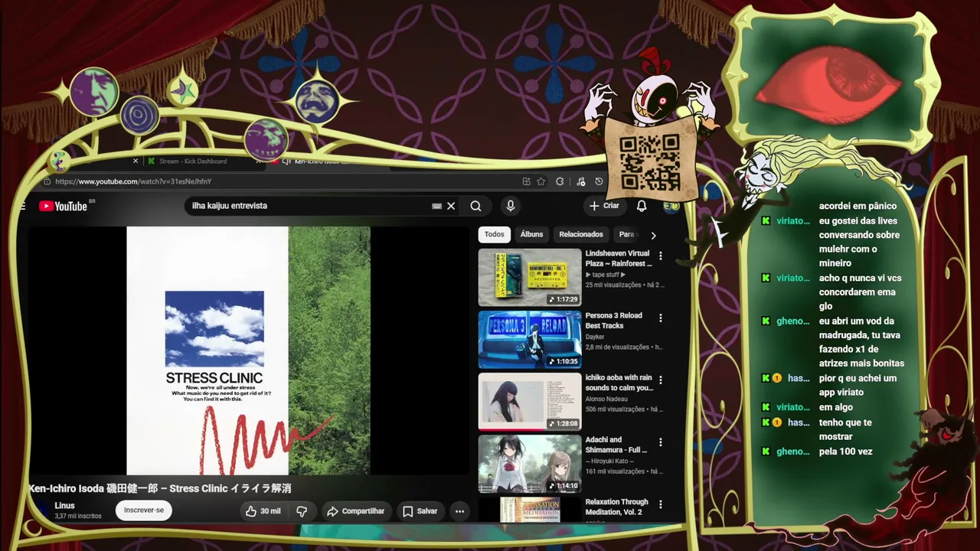Like the Stress Clinic video
Screen dimensions: 980x551
tap(263, 511)
